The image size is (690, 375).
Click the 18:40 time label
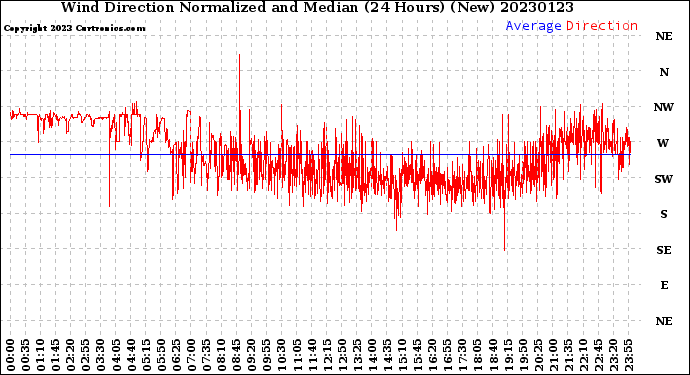(493, 356)
